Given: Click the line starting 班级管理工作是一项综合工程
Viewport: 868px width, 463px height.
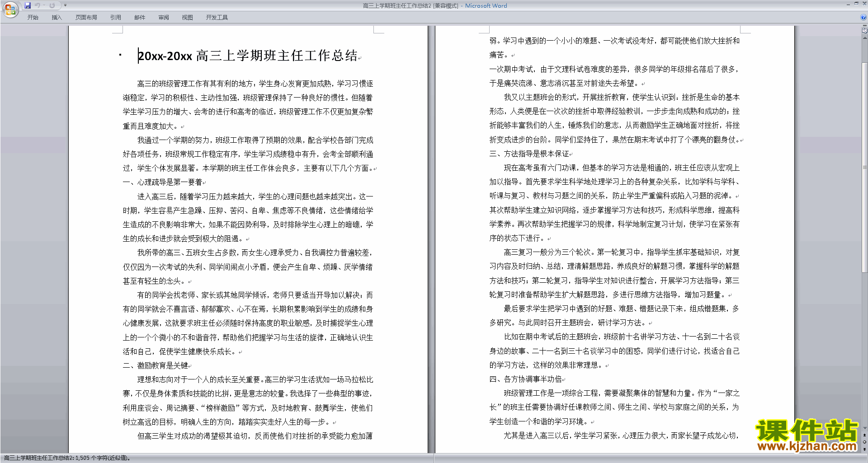Looking at the screenshot, I should pos(622,393).
